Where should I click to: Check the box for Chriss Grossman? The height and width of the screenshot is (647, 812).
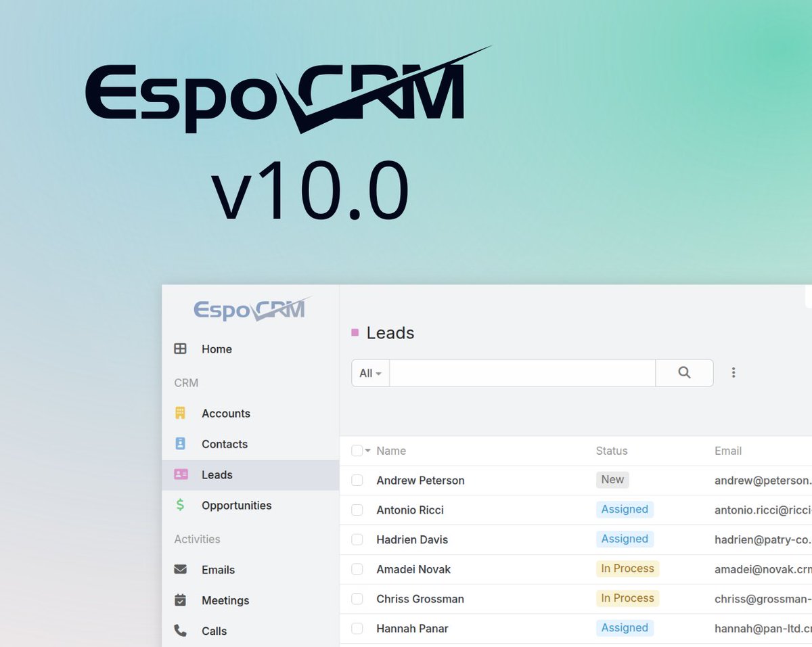357,599
